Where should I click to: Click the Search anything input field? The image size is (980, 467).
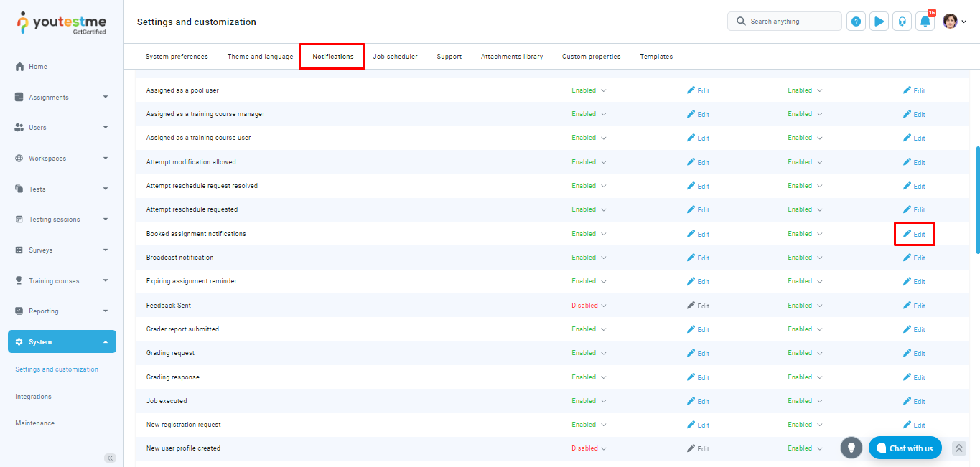[x=790, y=22]
